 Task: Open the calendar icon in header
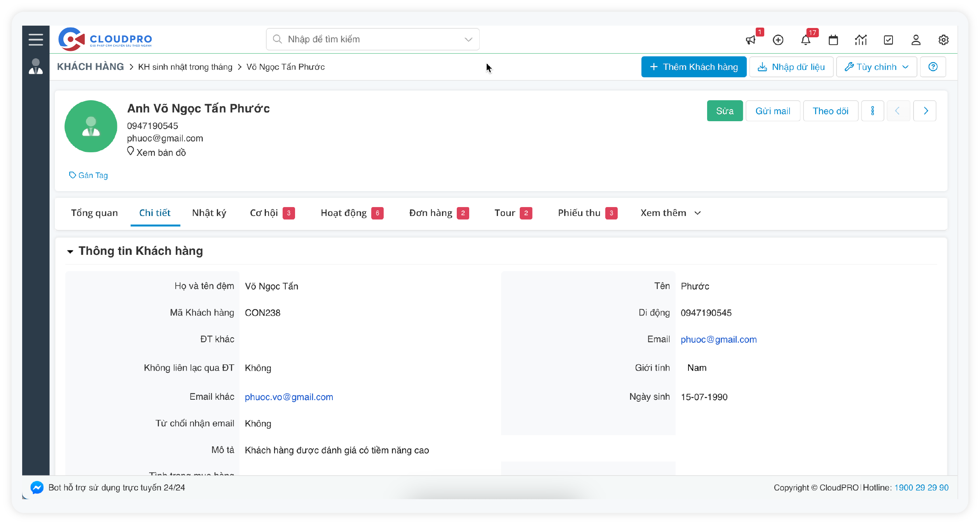pos(833,40)
